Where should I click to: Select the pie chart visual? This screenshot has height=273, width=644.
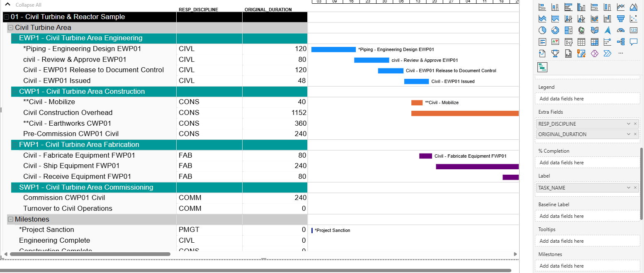pyautogui.click(x=542, y=30)
